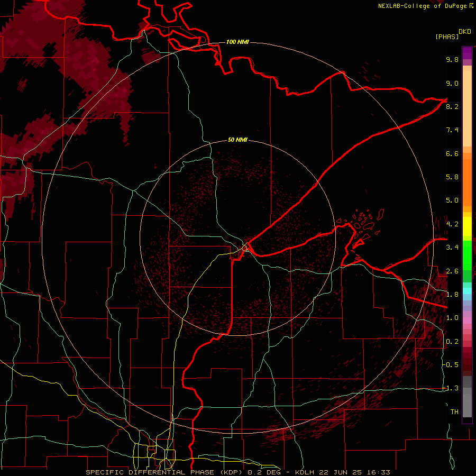Click the 8.2 value on color scale
Viewport: 476px width, 476px height.
[x=452, y=106]
